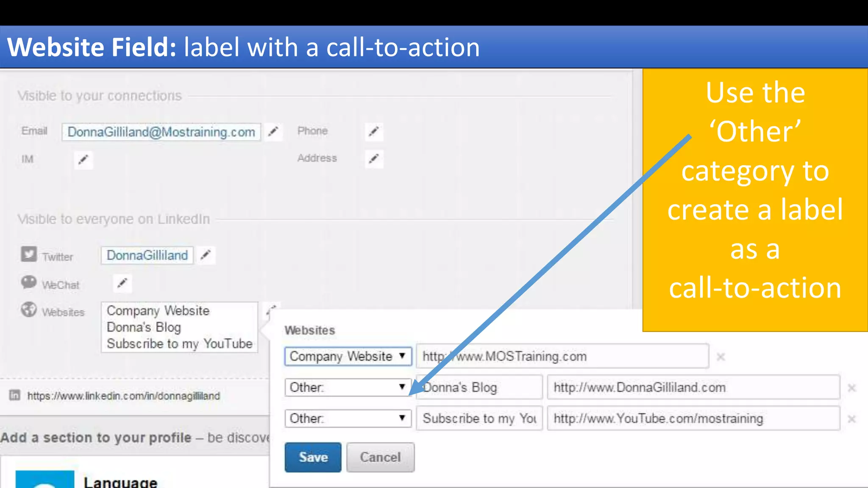Click the WeChat speech bubble icon
Viewport: 868px width, 488px height.
point(29,282)
